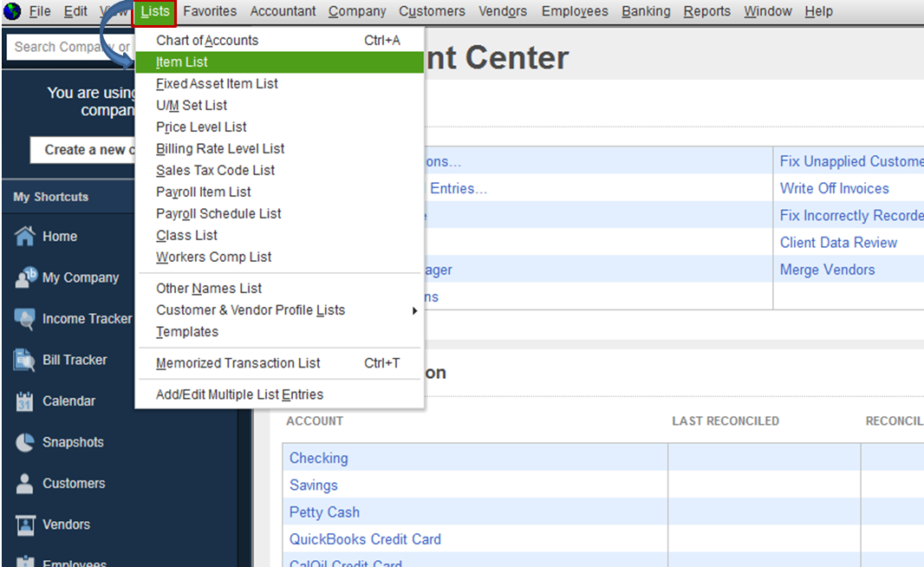924x567 pixels.
Task: Select Templates menu entry
Action: pos(279,332)
